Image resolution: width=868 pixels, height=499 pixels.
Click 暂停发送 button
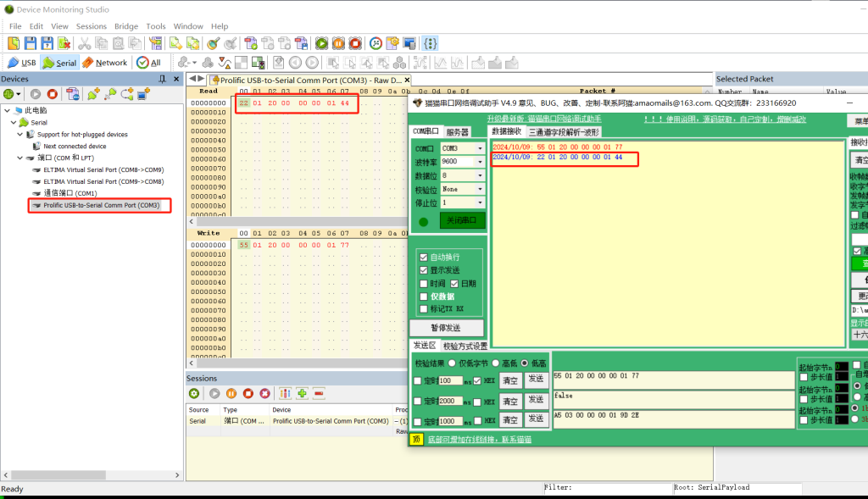446,328
